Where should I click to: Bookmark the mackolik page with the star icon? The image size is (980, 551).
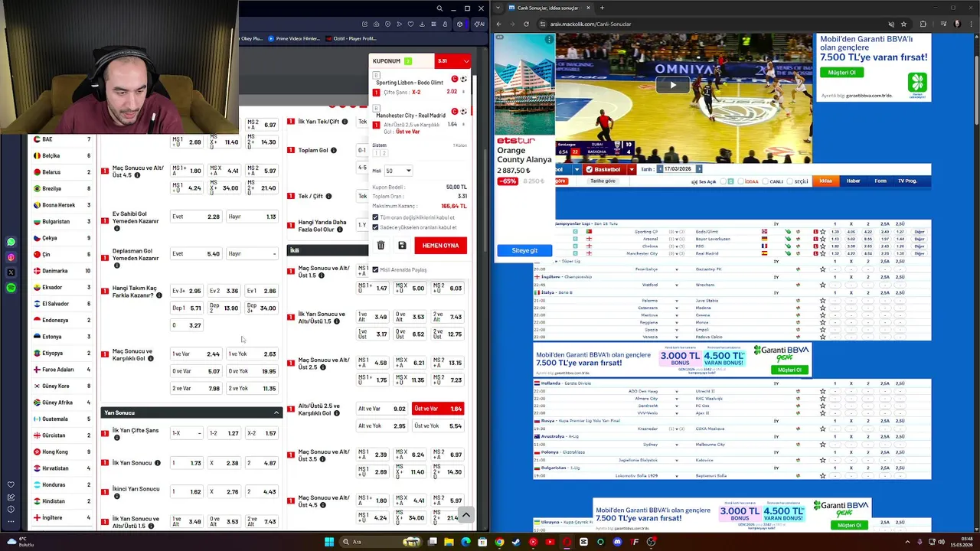click(x=903, y=24)
